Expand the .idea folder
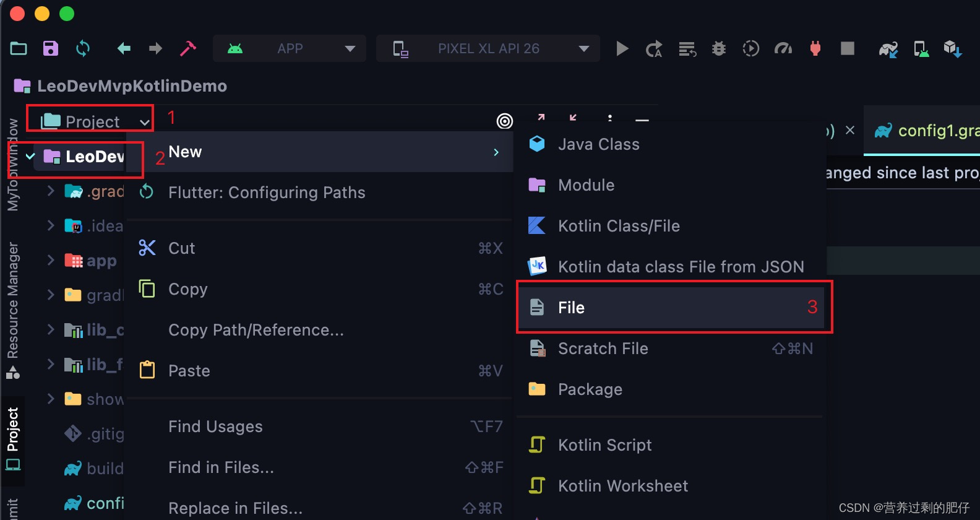Viewport: 980px width, 520px height. [x=51, y=226]
